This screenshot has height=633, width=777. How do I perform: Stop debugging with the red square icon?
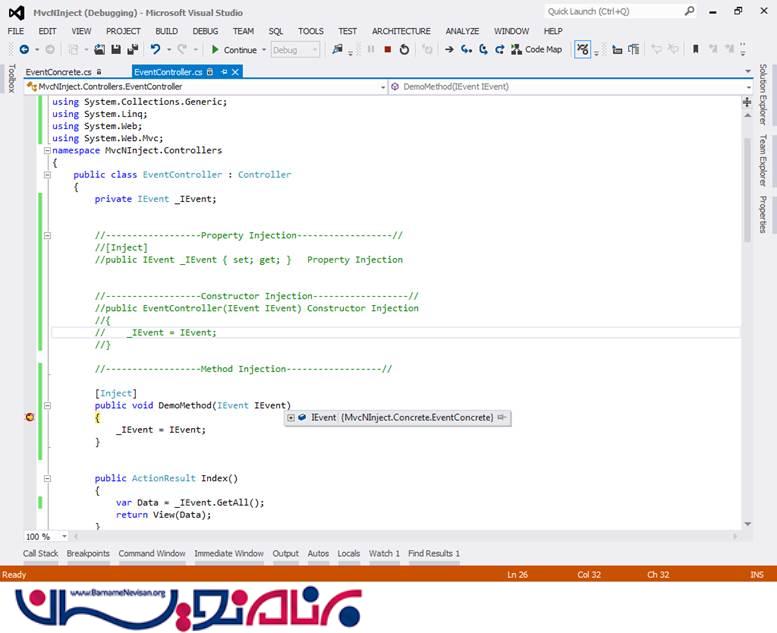[387, 49]
